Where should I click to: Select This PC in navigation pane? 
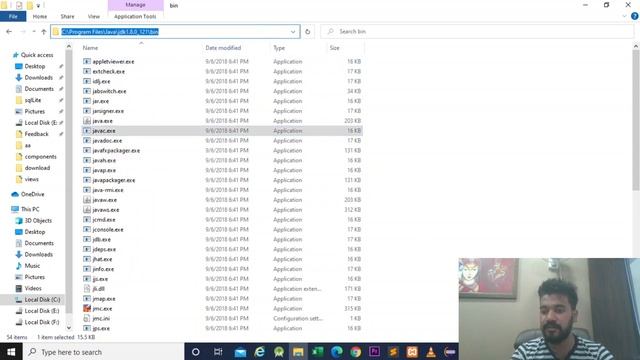pyautogui.click(x=29, y=209)
